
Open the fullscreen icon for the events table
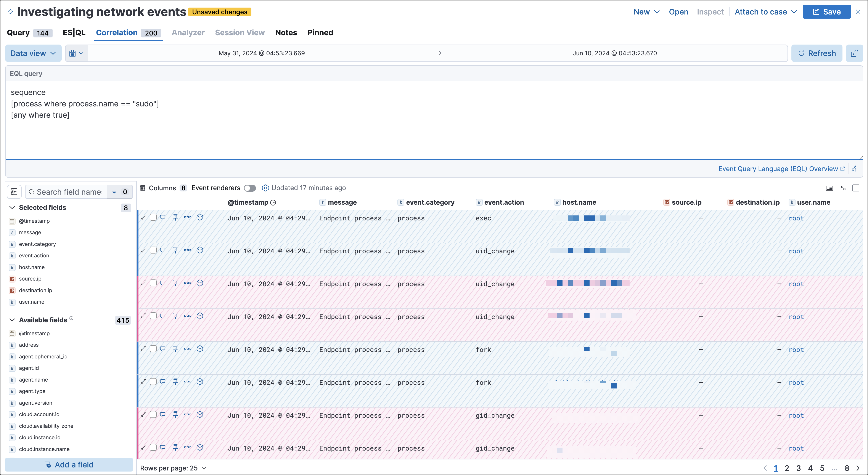click(856, 188)
